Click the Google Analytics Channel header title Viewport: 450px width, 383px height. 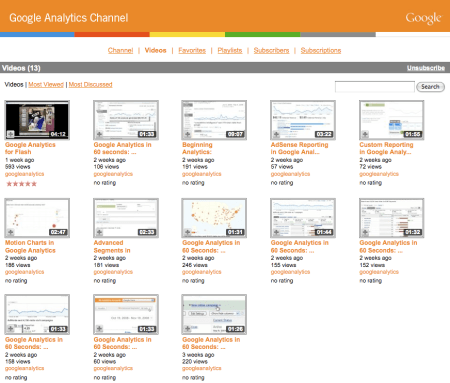69,18
